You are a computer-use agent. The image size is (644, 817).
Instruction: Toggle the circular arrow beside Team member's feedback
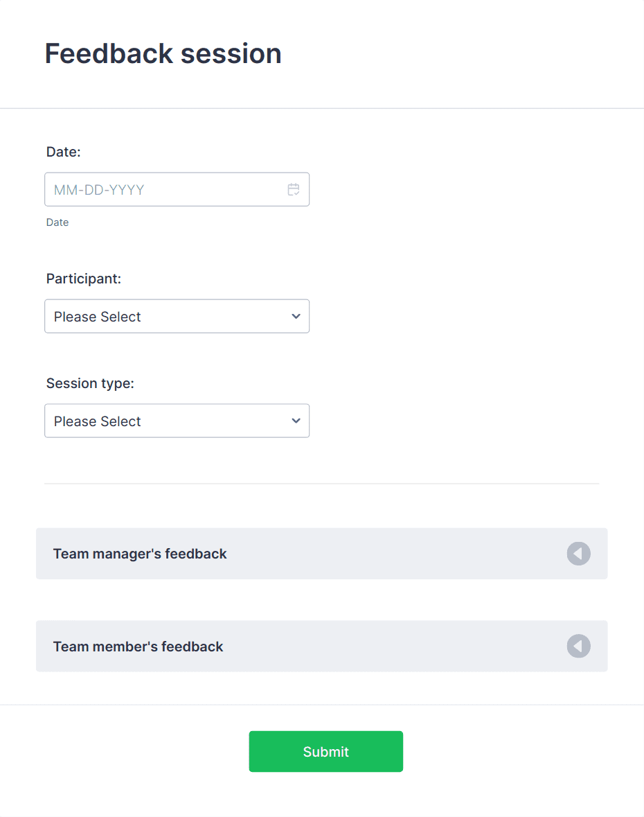tap(578, 646)
